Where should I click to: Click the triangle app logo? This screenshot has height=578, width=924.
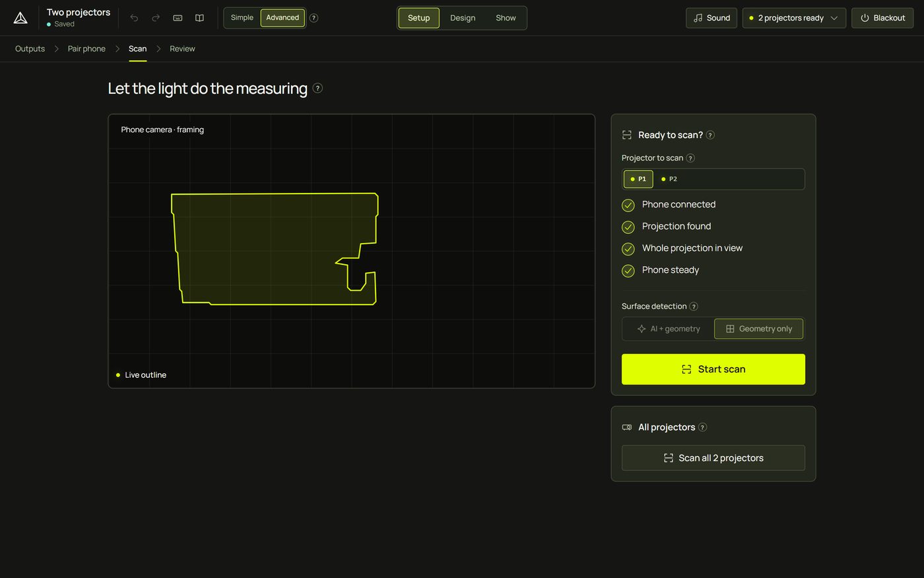(x=20, y=18)
